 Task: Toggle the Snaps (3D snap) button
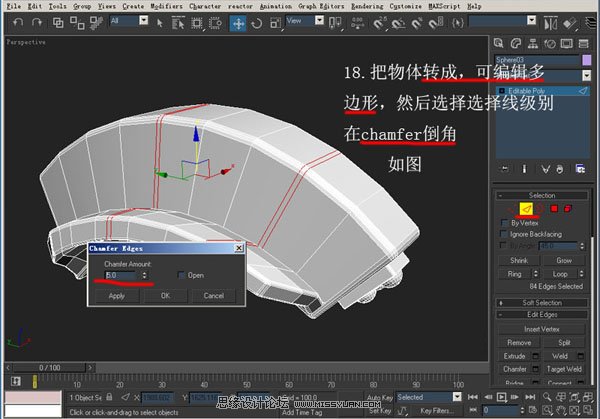click(378, 24)
